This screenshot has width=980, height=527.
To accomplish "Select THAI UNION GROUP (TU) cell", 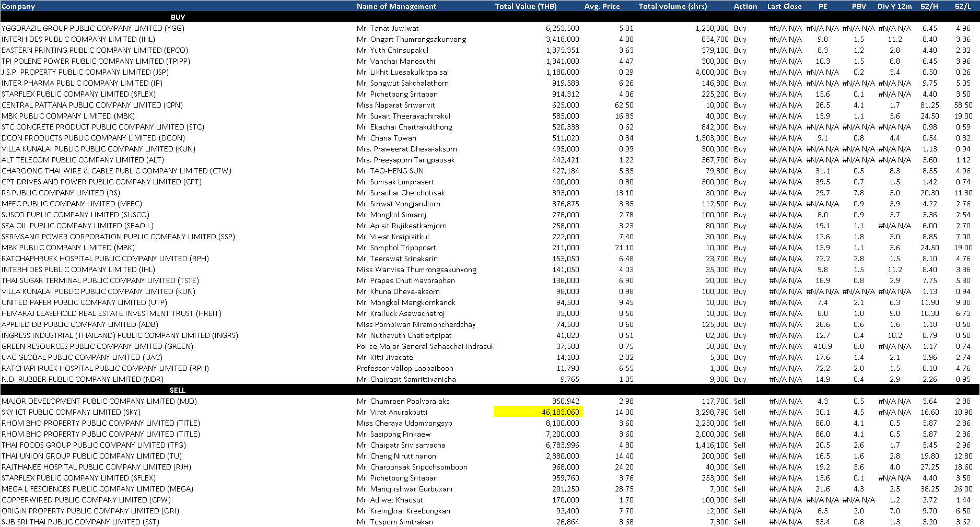I will 91,456.
